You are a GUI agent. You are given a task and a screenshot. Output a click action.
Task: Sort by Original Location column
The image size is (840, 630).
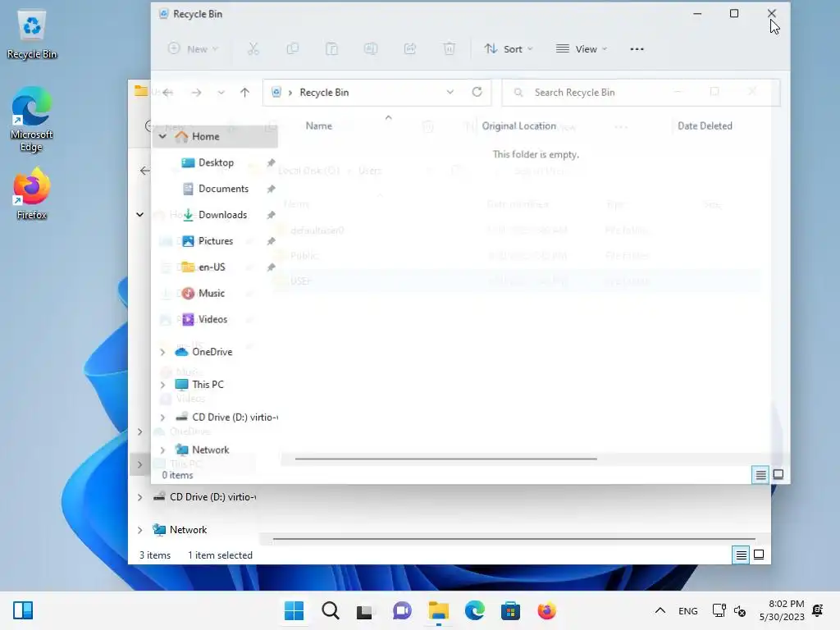(518, 126)
